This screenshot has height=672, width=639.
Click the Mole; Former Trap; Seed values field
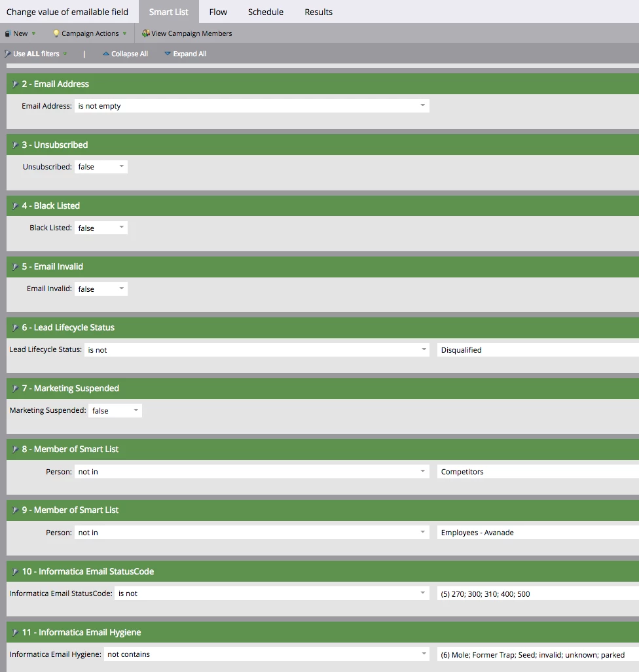(x=538, y=654)
